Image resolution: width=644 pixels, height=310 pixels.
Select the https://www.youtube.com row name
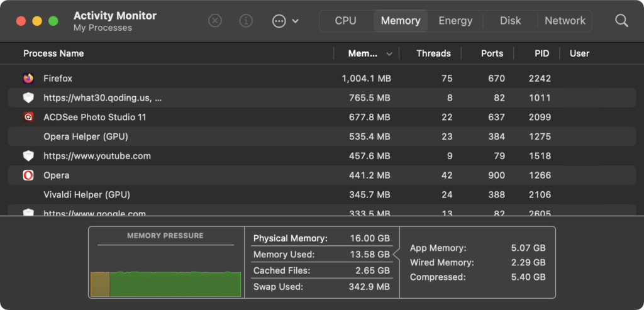coord(97,156)
